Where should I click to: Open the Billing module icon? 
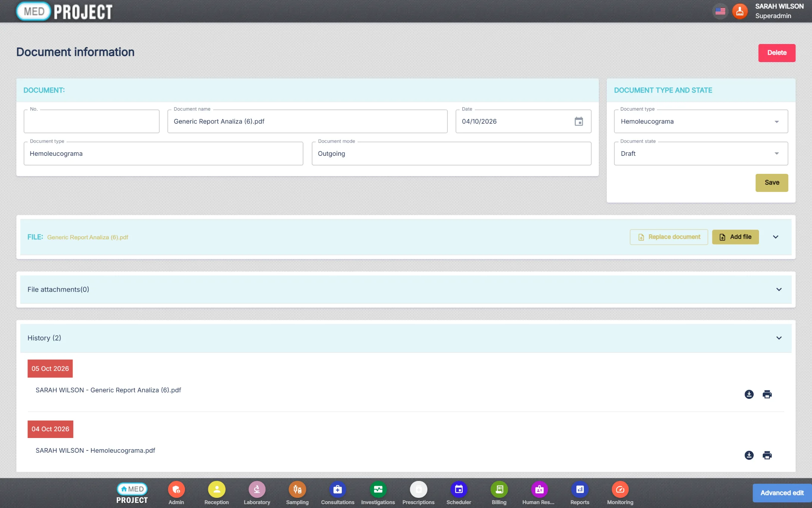(x=499, y=490)
